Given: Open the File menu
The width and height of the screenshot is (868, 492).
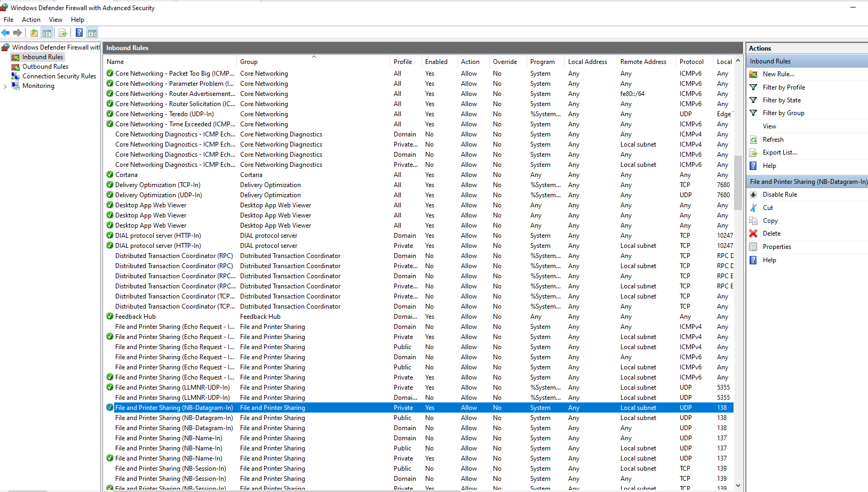Looking at the screenshot, I should [x=9, y=20].
